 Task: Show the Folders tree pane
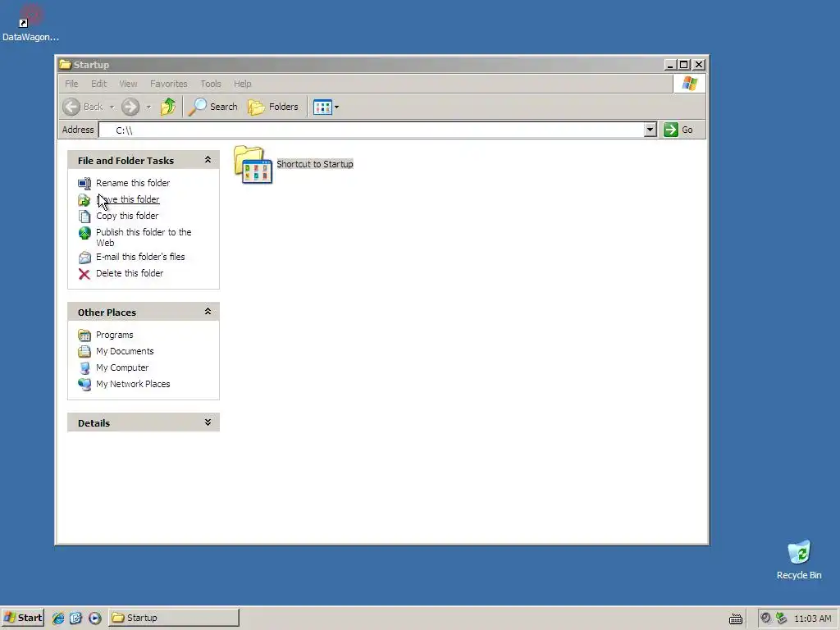(272, 107)
